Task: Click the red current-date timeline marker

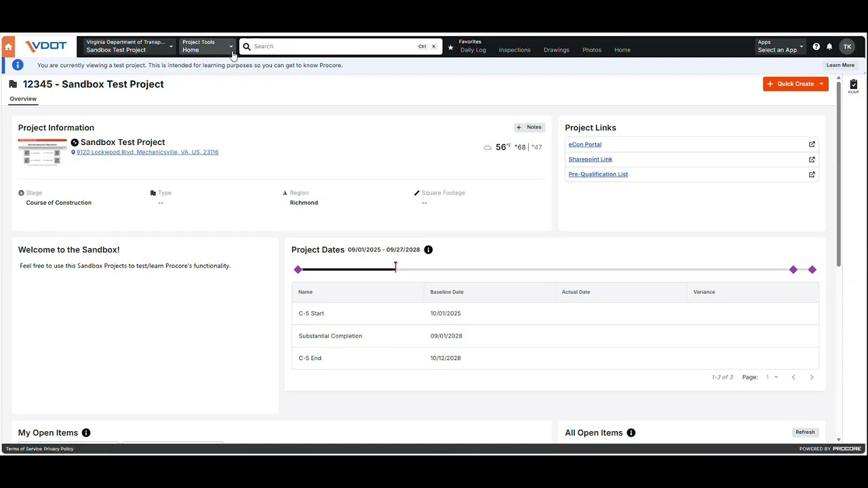Action: click(395, 267)
